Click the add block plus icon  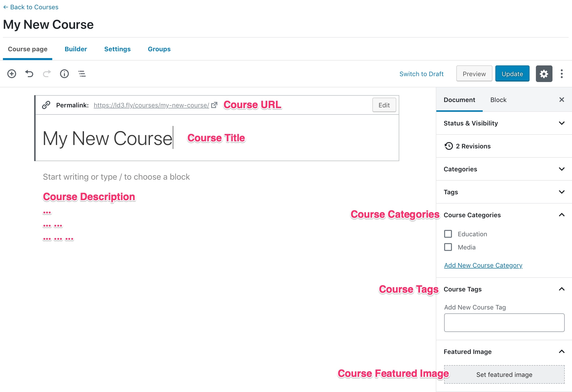pos(12,73)
